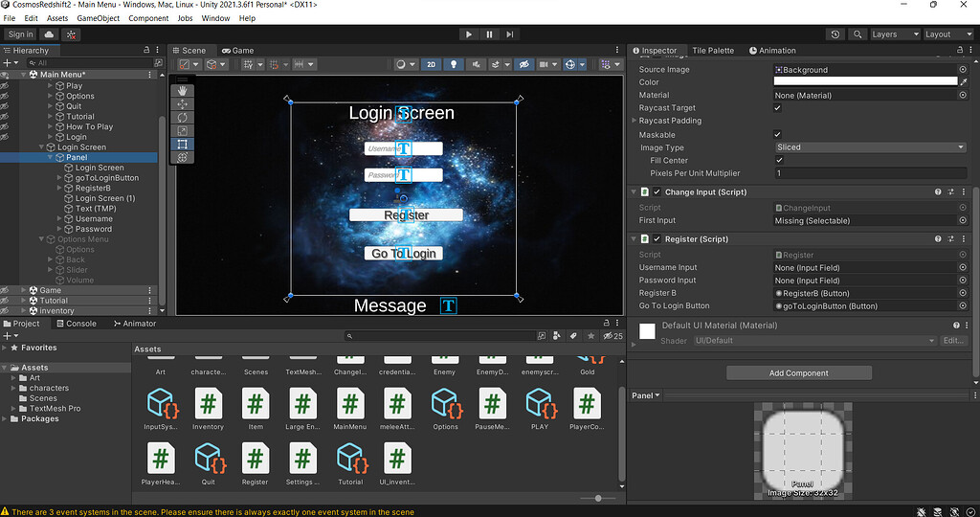This screenshot has height=517, width=980.
Task: Click the Sign in button
Action: 21,34
